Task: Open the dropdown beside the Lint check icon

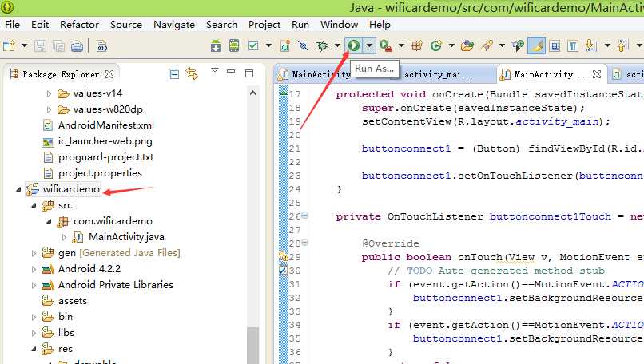Action: pyautogui.click(x=268, y=45)
